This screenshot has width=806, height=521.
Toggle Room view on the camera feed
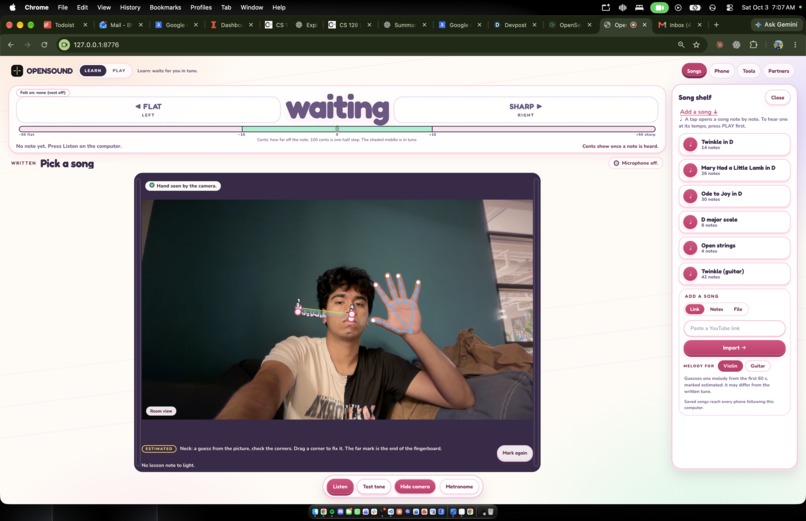pyautogui.click(x=161, y=411)
